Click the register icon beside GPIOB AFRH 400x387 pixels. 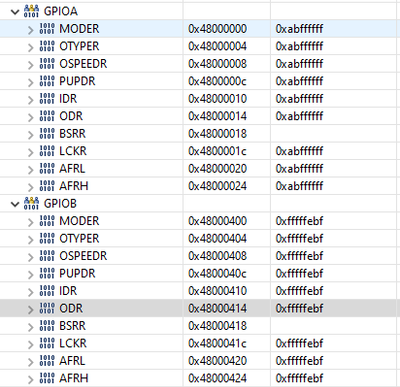click(47, 378)
